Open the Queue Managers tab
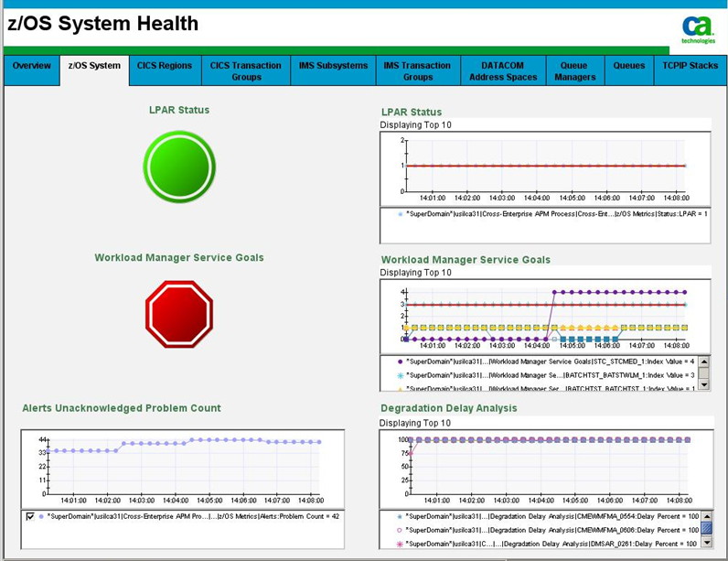The height and width of the screenshot is (561, 728). click(574, 70)
